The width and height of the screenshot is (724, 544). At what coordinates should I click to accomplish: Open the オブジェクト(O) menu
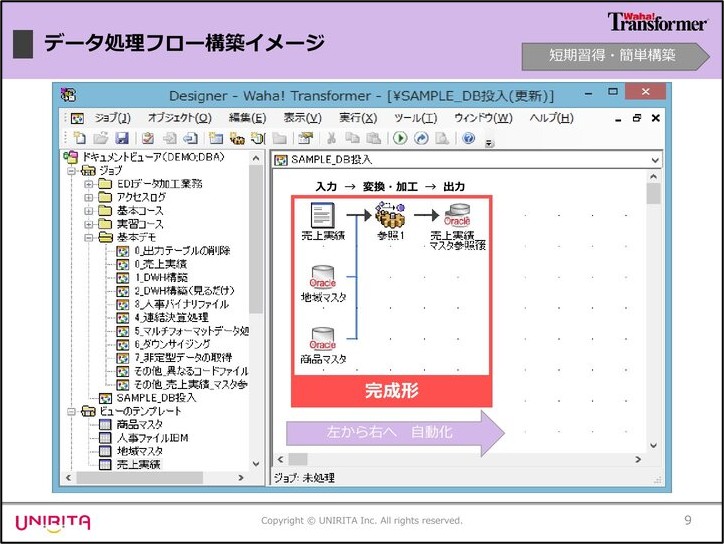pos(180,118)
